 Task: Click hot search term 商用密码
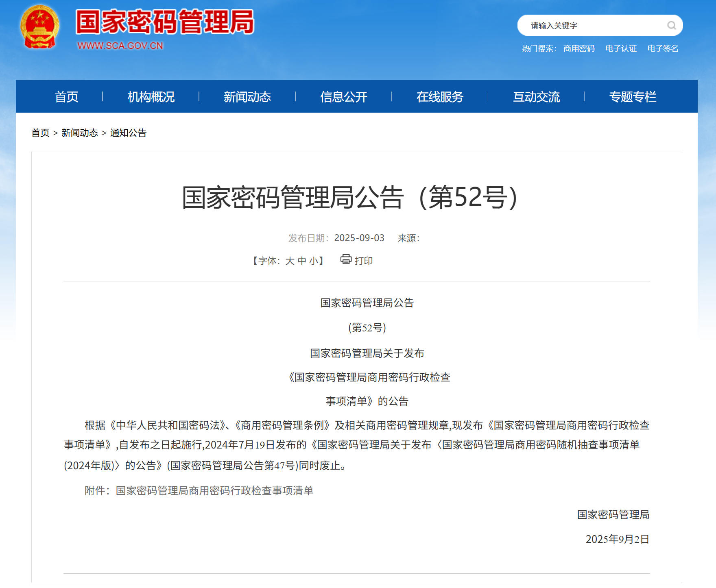pyautogui.click(x=579, y=49)
